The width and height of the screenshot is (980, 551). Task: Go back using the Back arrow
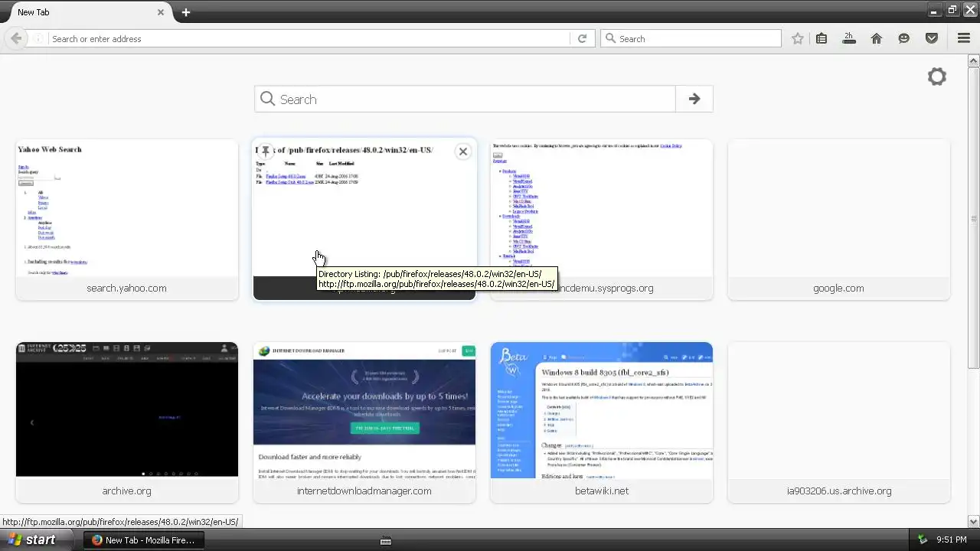tap(16, 38)
